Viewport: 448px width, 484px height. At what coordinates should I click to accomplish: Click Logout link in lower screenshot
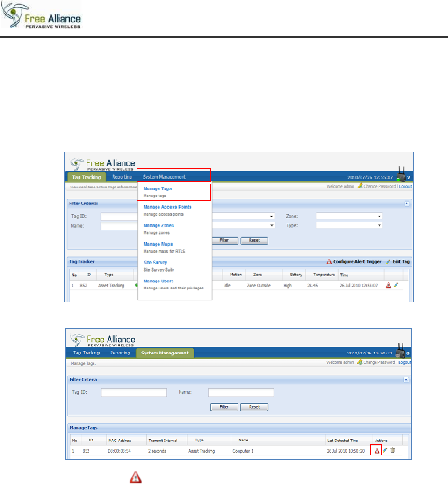[405, 362]
